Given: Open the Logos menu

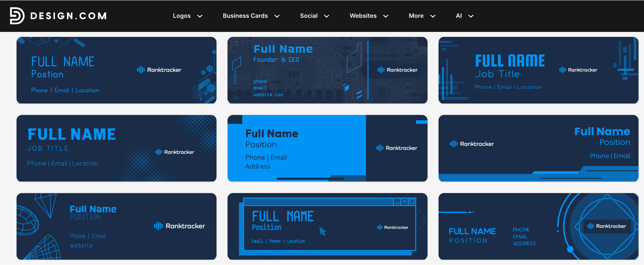Looking at the screenshot, I should coord(182,16).
